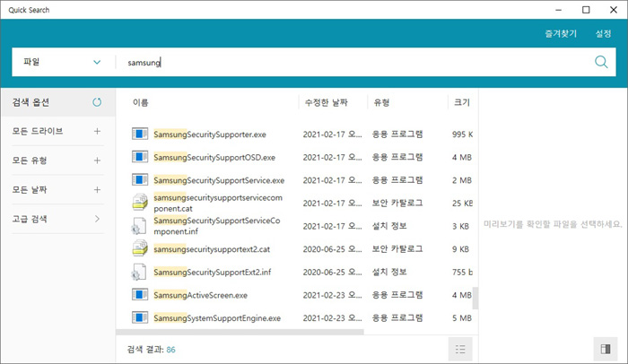
Task: Click the 검색 결과: 86 count
Action: (x=152, y=350)
